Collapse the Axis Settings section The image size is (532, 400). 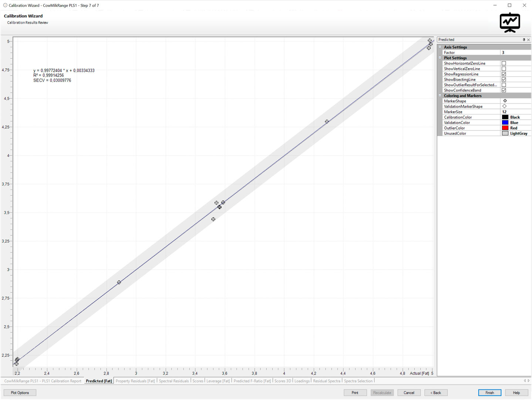click(x=440, y=47)
